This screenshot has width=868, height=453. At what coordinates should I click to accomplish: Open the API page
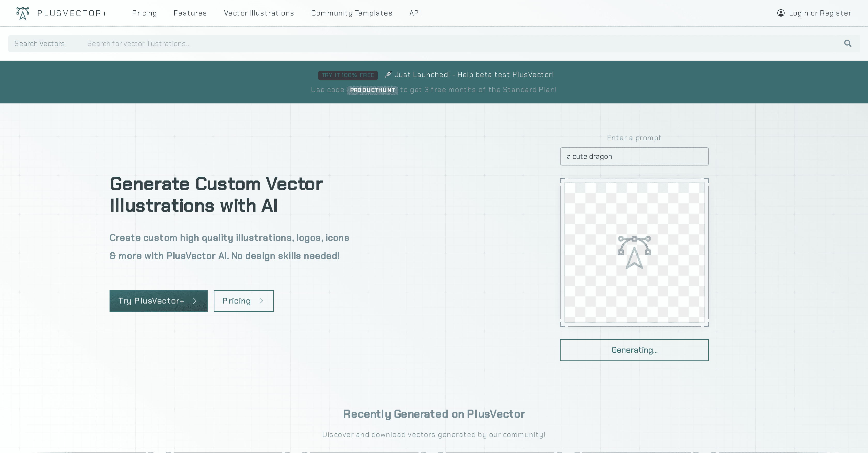coord(415,13)
